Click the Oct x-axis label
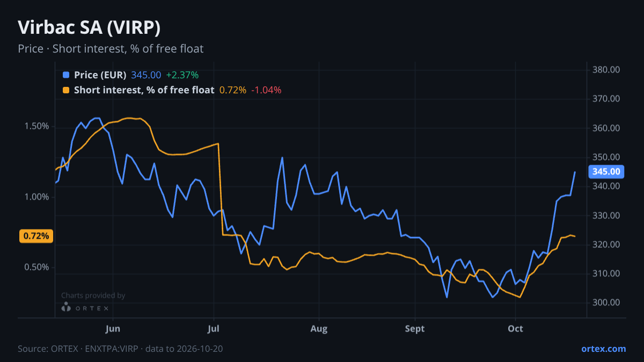This screenshot has height=362, width=644. (x=515, y=328)
